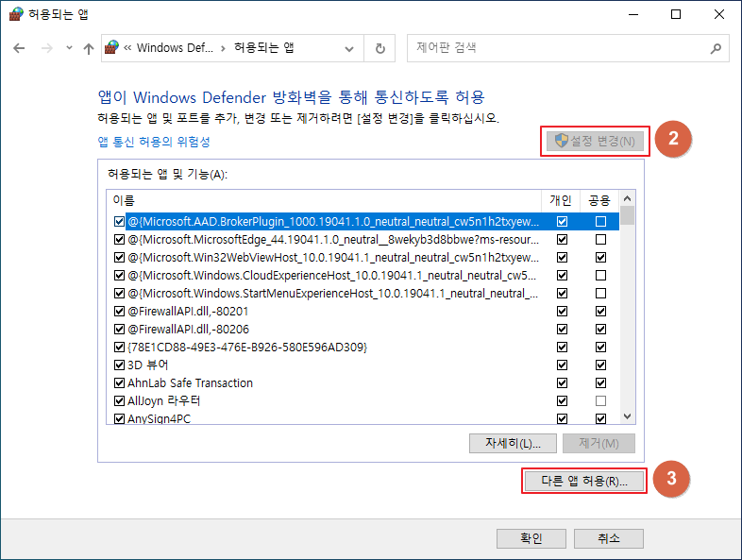The image size is (742, 560).
Task: Go back with the back arrow
Action: 19,48
